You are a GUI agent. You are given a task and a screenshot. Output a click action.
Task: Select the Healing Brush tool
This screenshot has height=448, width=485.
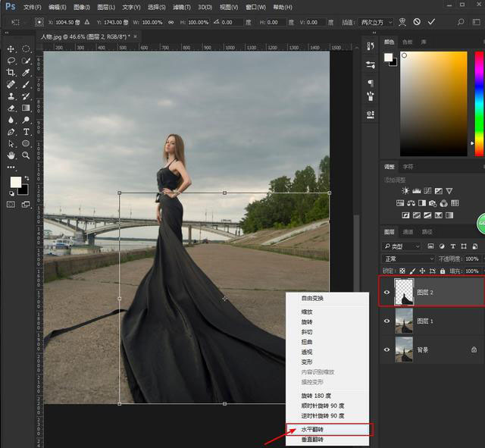click(x=11, y=84)
